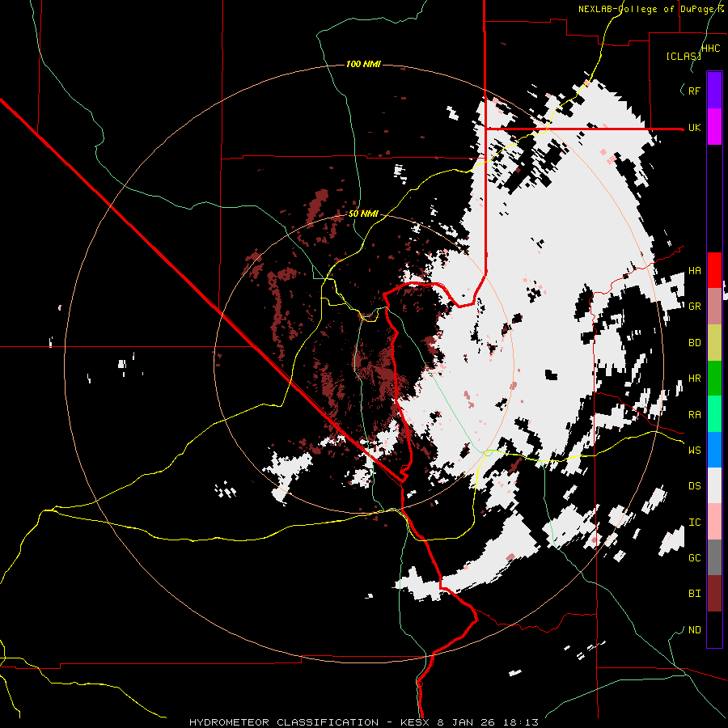Click the BD yellow-olive legend swatch

[714, 342]
